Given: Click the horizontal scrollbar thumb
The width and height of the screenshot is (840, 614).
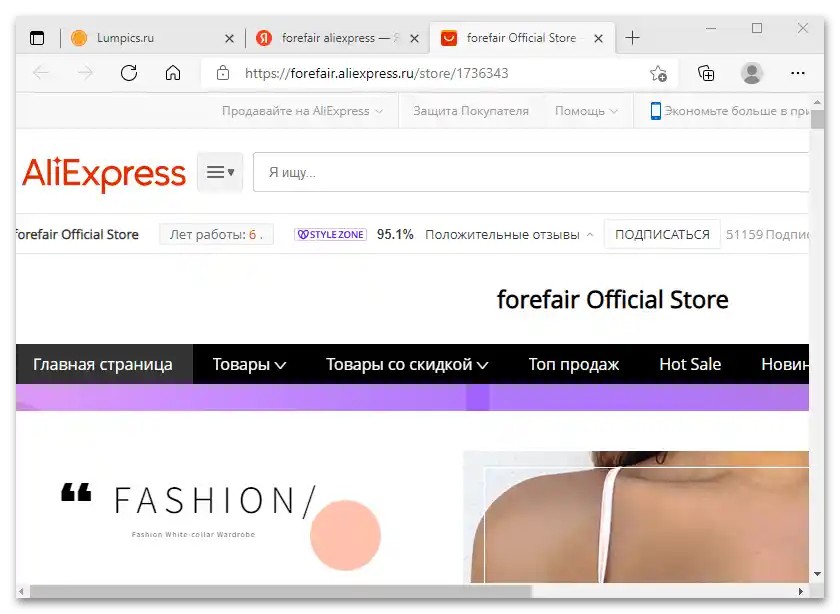Looking at the screenshot, I should point(280,591).
